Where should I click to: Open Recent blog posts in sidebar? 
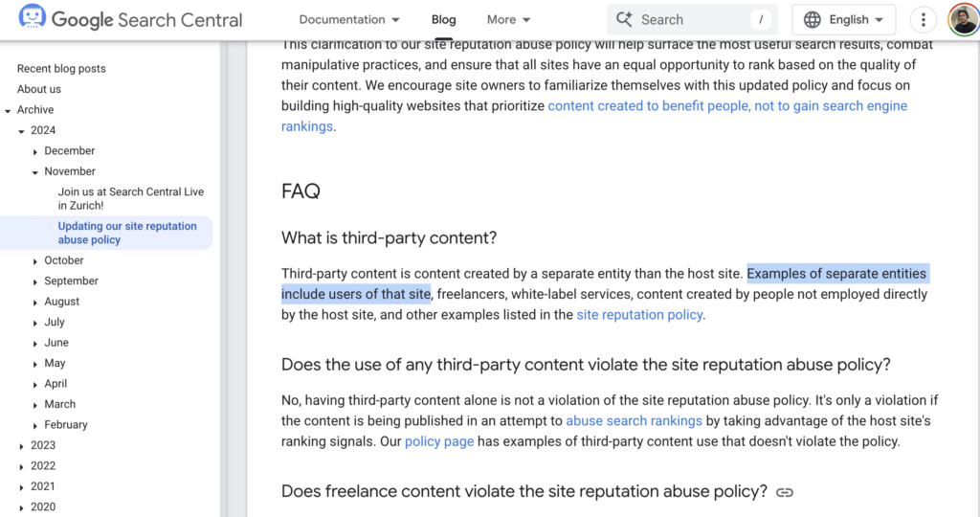[x=61, y=69]
